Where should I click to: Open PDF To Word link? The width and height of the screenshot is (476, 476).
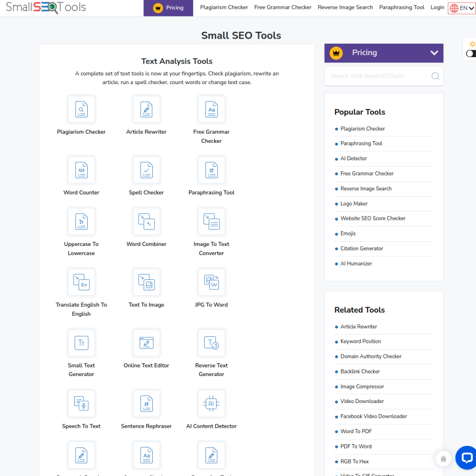pyautogui.click(x=356, y=446)
